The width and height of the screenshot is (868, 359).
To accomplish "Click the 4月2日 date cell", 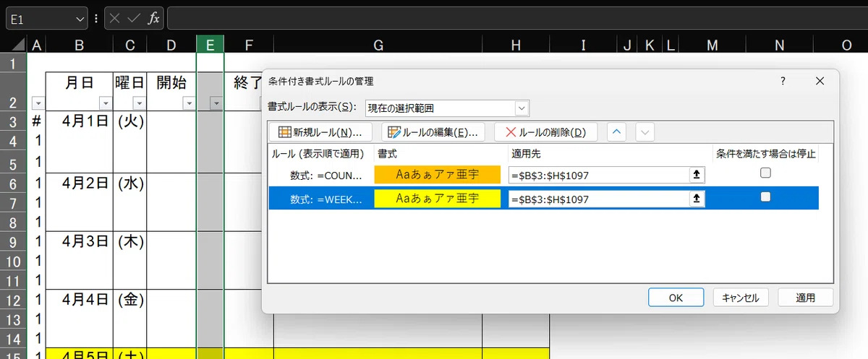I will (x=79, y=182).
